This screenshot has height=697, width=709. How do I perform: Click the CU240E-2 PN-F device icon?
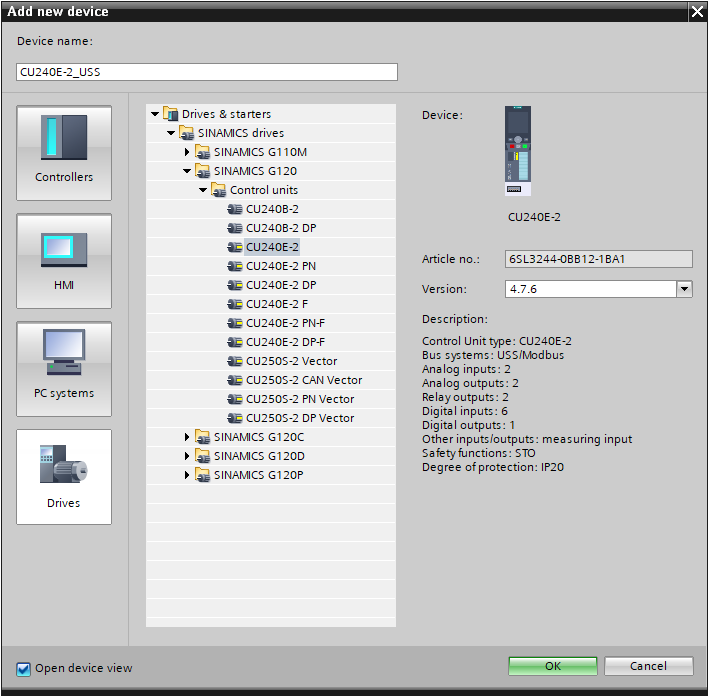[x=235, y=323]
